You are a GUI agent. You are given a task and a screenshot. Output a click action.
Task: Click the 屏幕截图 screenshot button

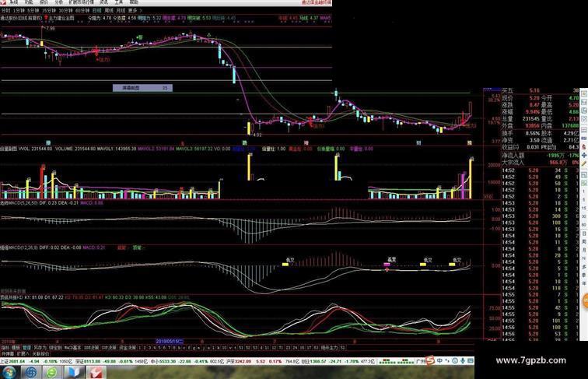pos(142,88)
